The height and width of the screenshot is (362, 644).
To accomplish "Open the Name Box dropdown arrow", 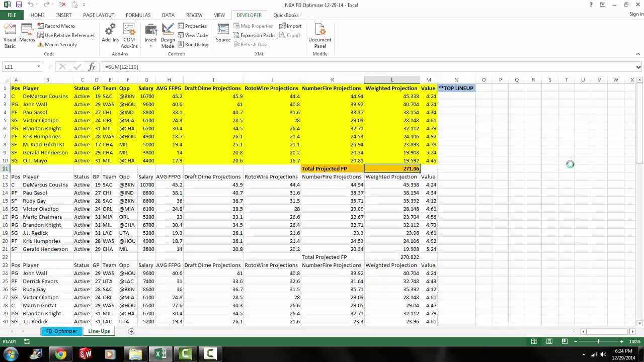I will pyautogui.click(x=38, y=67).
